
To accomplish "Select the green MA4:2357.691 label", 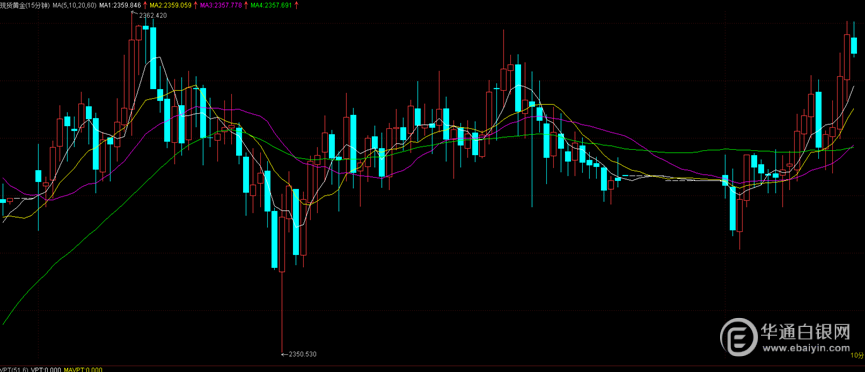I will [271, 5].
